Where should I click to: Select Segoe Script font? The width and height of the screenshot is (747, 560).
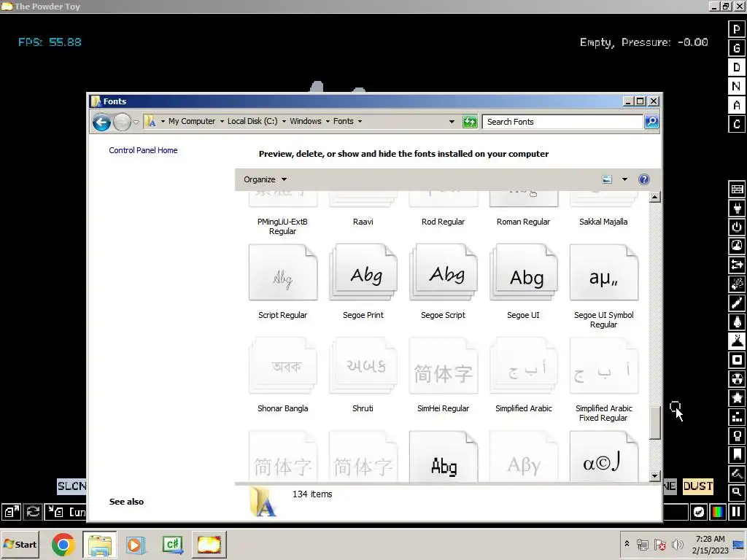[443, 282]
